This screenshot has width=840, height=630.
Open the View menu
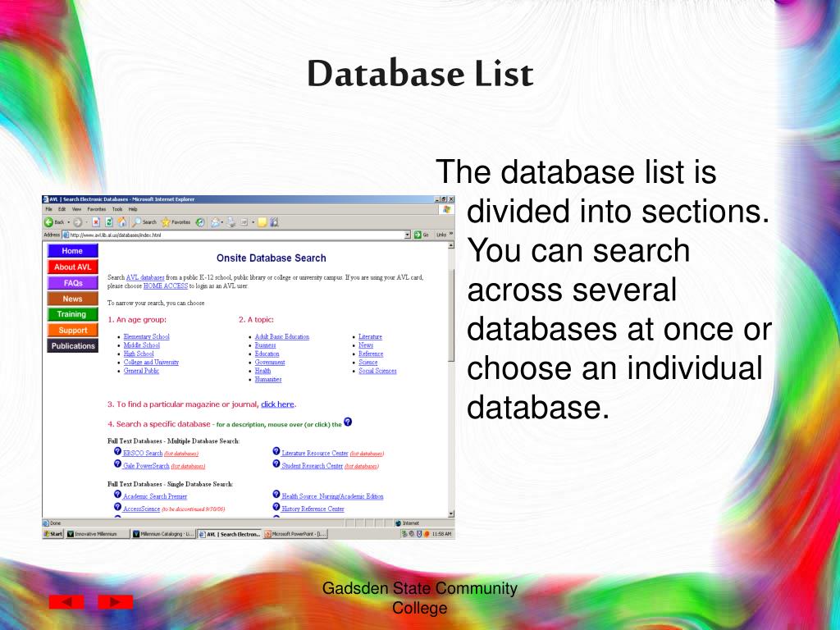coord(76,209)
